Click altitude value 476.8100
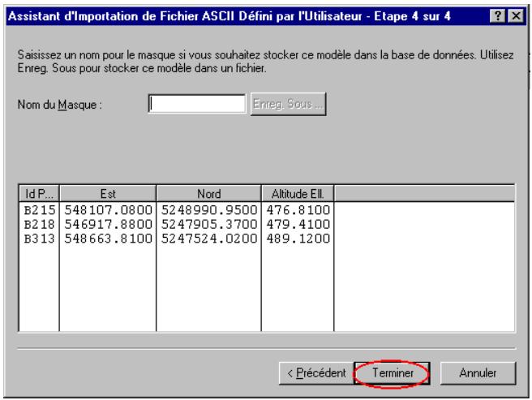 tap(298, 210)
